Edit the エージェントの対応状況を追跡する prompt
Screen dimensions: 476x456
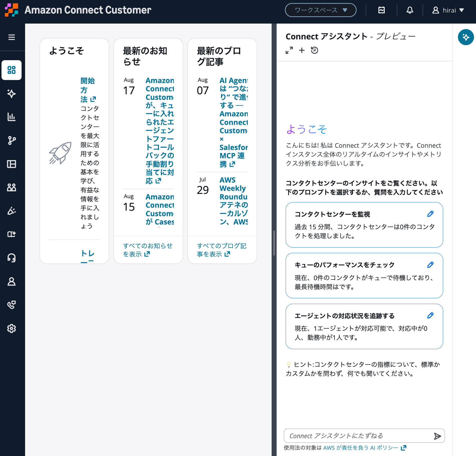(430, 316)
